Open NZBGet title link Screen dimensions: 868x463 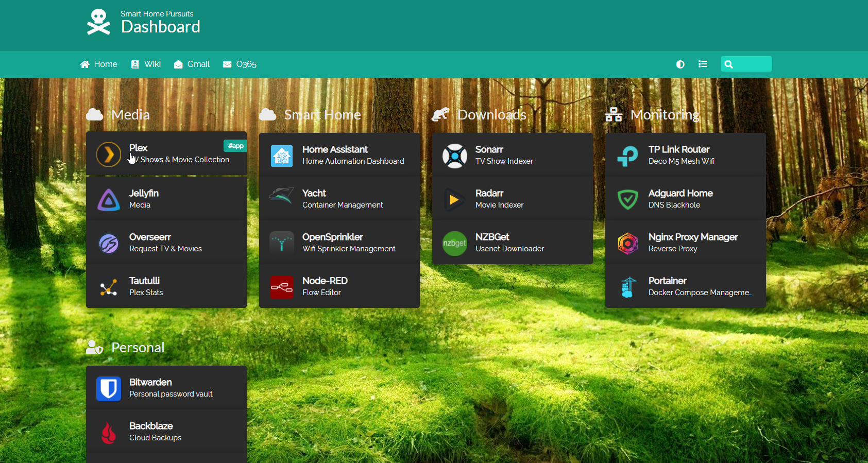pyautogui.click(x=492, y=237)
